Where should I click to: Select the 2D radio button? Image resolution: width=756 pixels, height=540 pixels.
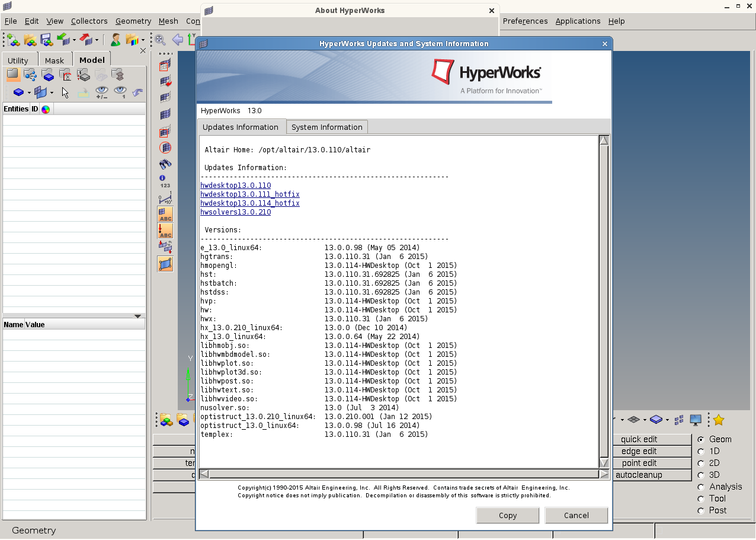(701, 463)
